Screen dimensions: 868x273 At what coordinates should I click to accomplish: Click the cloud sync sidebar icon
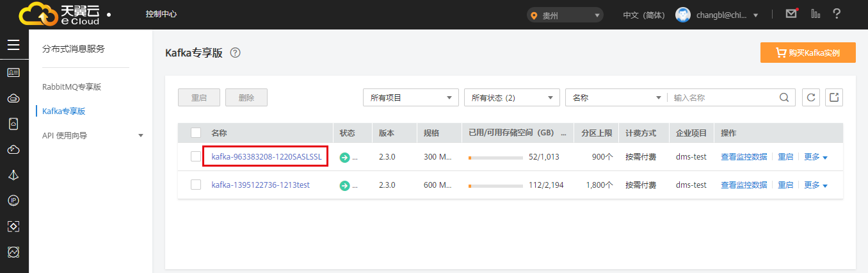pos(14,149)
